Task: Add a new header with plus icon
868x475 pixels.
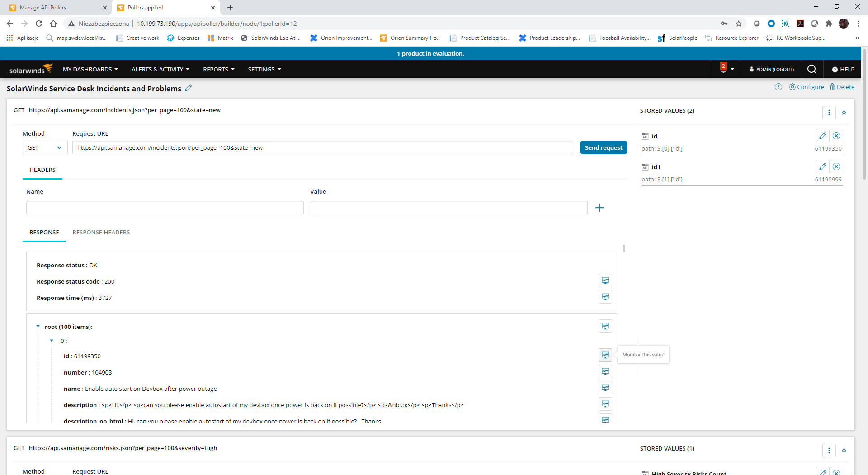Action: coord(599,208)
